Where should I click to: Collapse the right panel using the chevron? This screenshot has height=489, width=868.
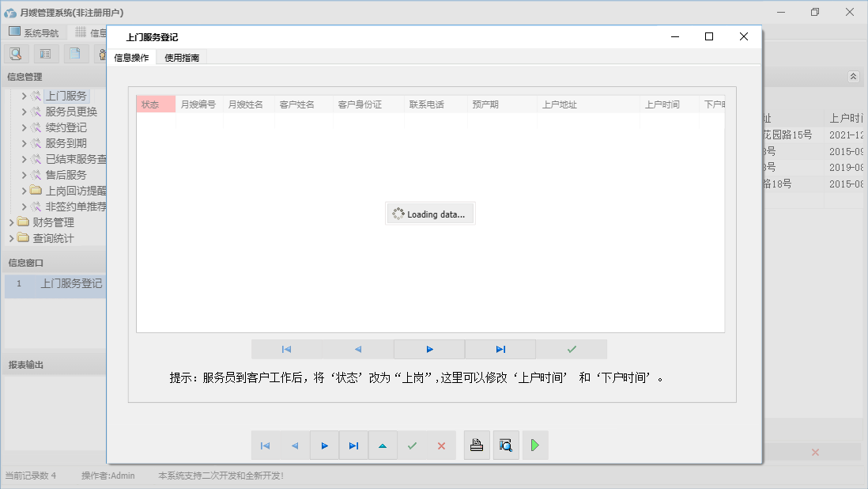point(853,76)
